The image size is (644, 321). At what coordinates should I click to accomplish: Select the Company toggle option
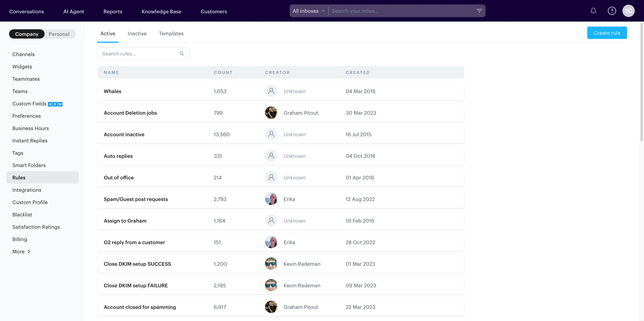click(x=27, y=34)
